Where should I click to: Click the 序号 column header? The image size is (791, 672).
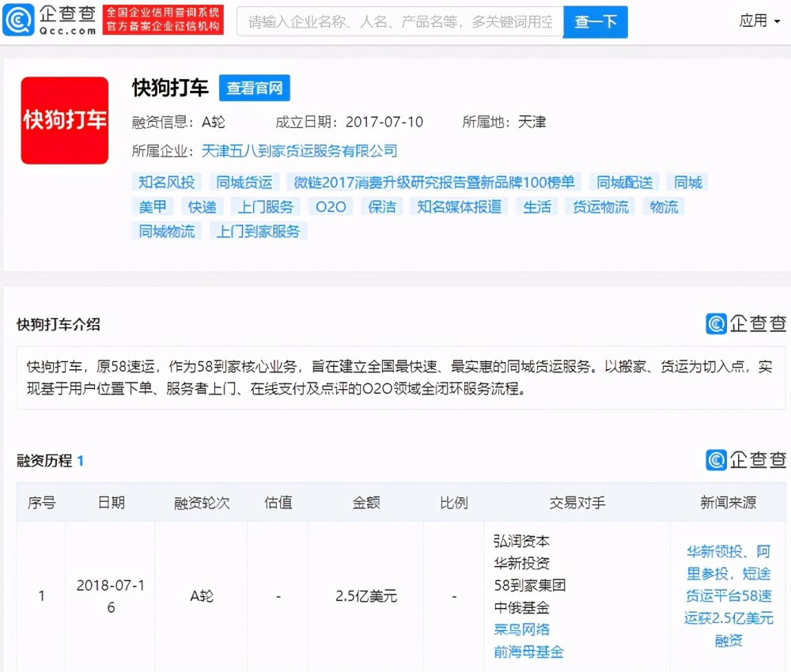coord(41,502)
